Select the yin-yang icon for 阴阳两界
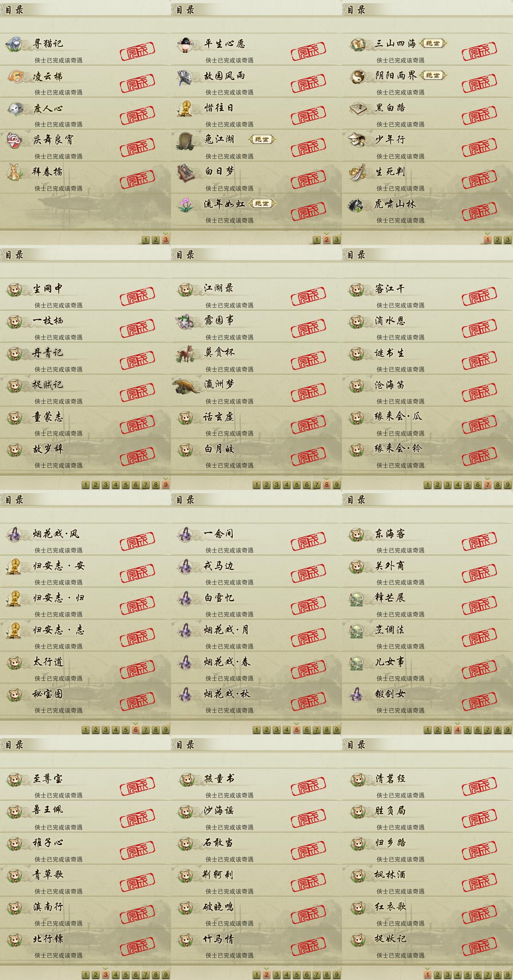513x980 pixels. (x=357, y=76)
